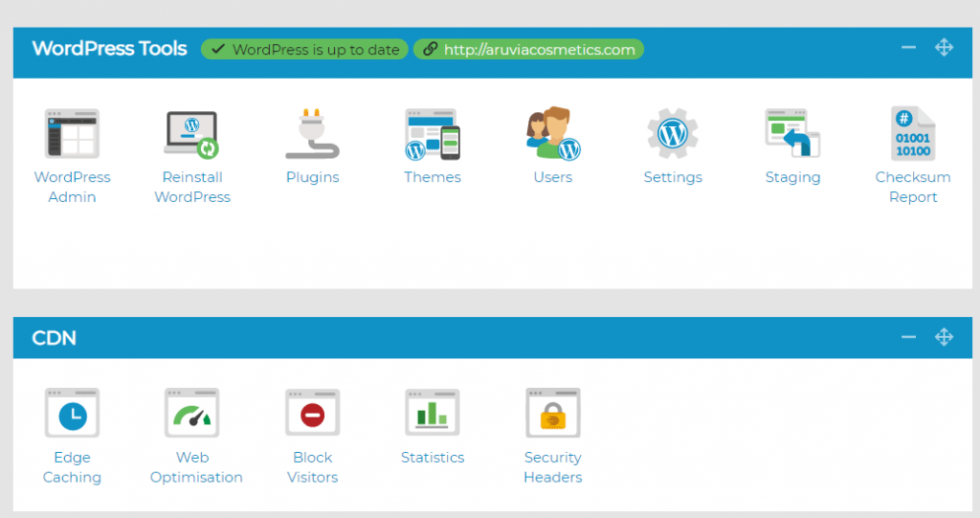Open the Users icon
980x518 pixels.
tap(553, 133)
